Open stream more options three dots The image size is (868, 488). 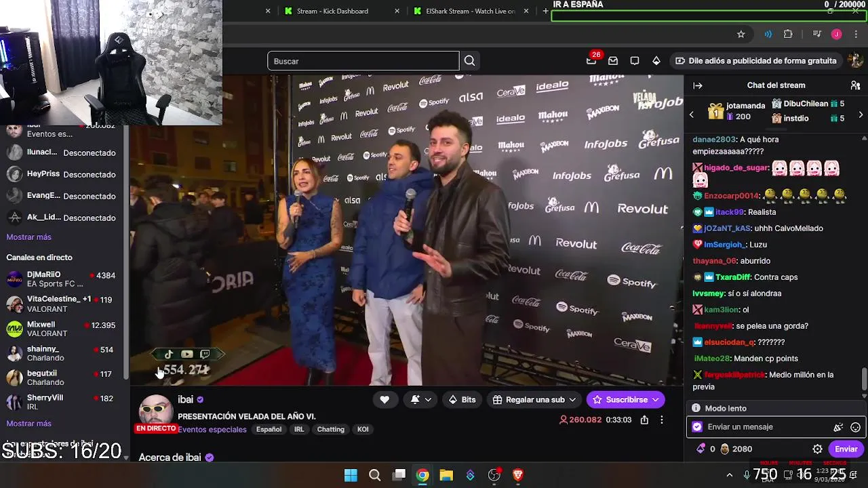(662, 420)
